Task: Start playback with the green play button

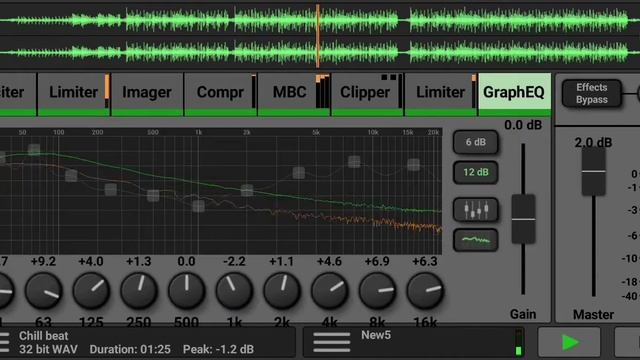Action: point(569,342)
